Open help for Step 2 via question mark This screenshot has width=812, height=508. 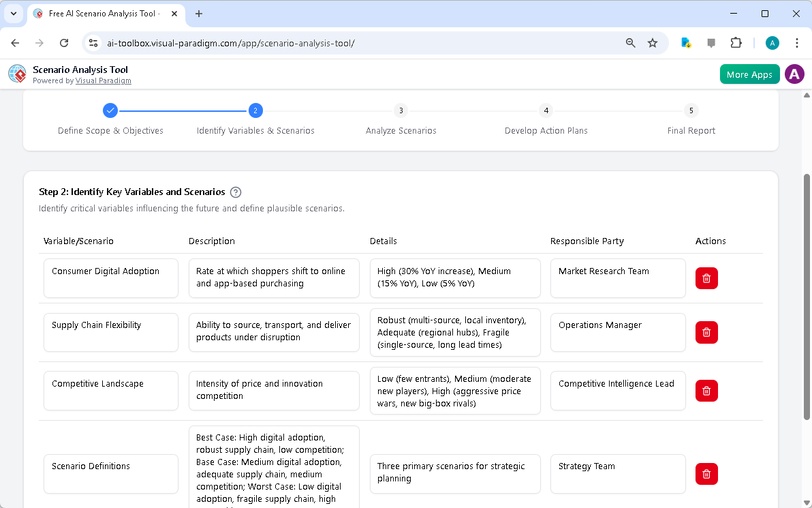point(235,192)
